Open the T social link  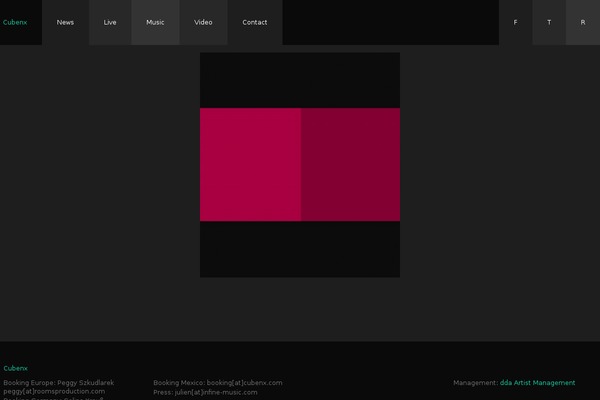click(549, 22)
